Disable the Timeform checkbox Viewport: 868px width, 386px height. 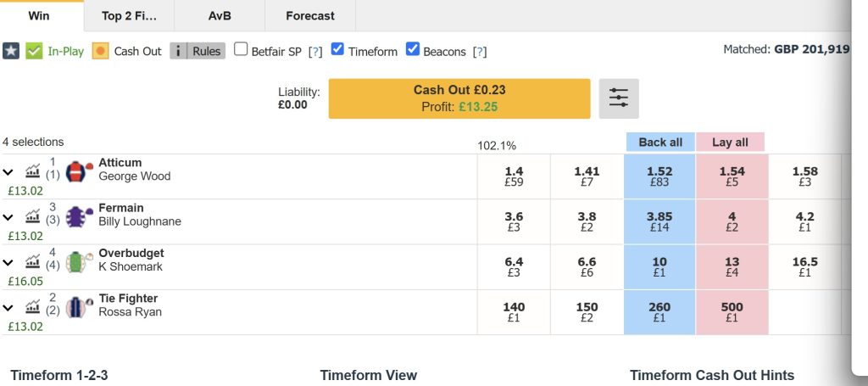click(x=338, y=50)
